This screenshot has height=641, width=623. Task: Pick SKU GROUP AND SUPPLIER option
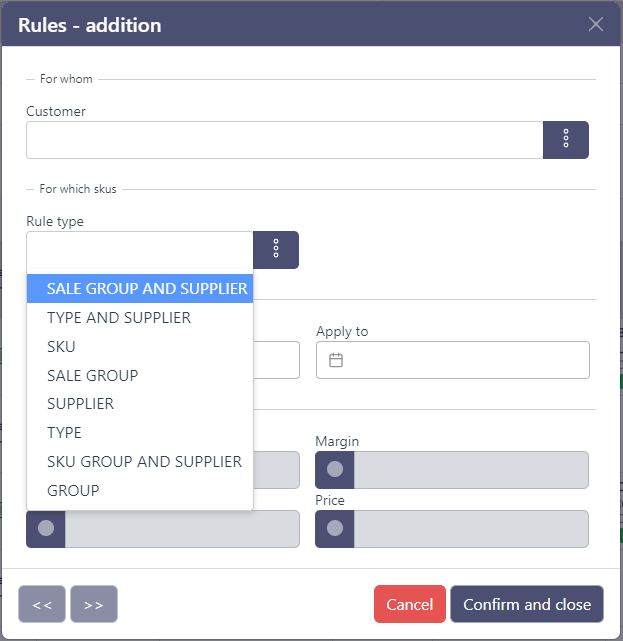coord(144,461)
